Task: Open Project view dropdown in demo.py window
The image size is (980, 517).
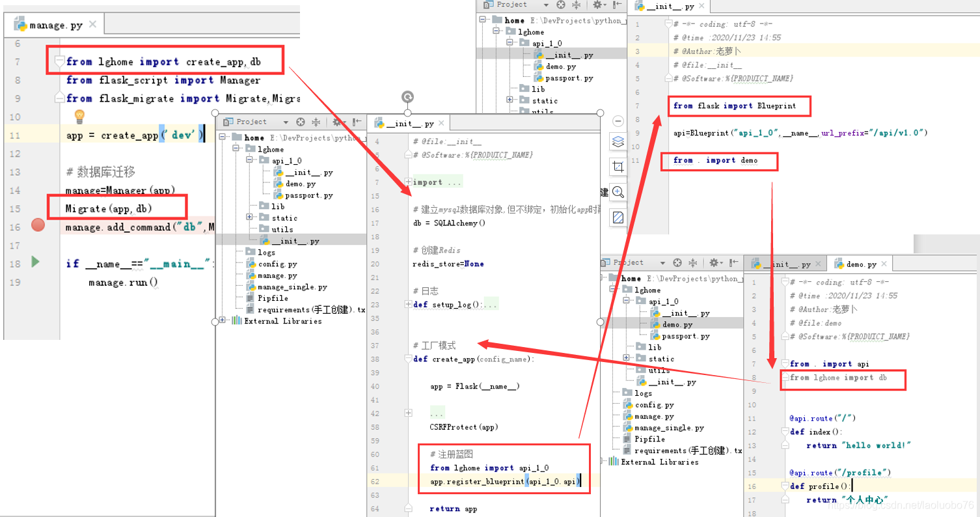Action: click(662, 262)
